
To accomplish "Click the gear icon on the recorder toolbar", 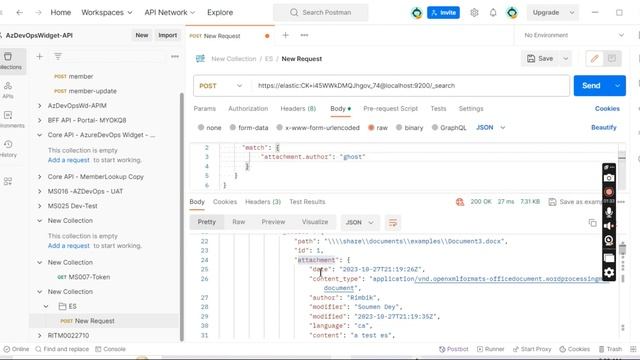I will (609, 272).
